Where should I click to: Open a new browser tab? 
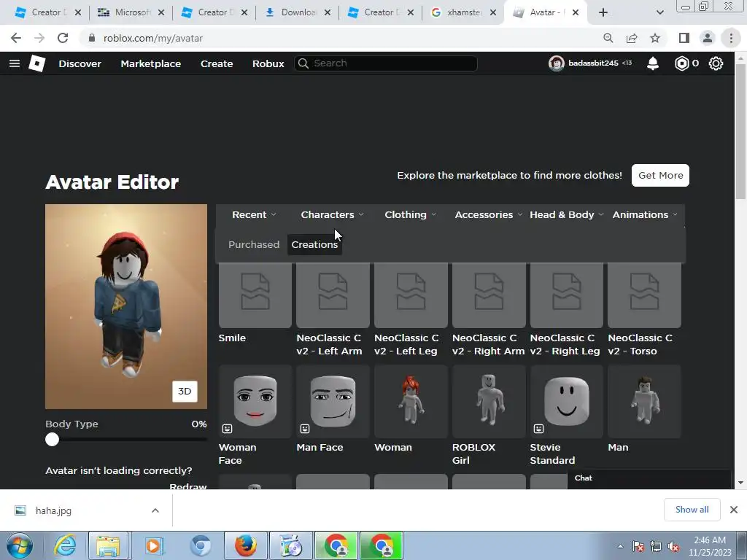[x=603, y=12]
